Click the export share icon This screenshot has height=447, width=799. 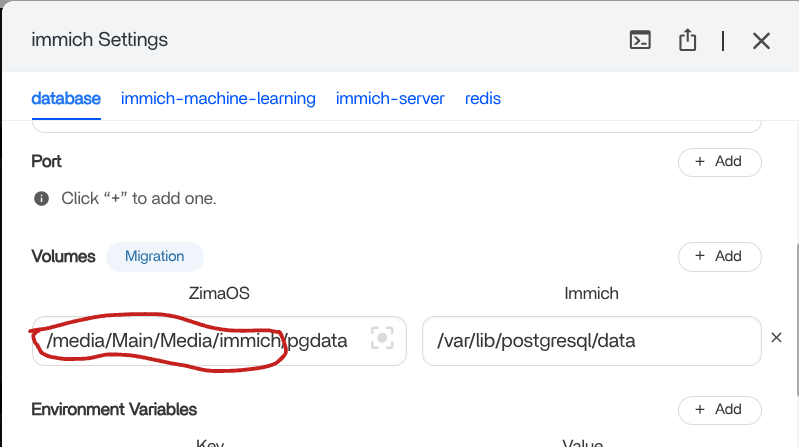pos(687,40)
